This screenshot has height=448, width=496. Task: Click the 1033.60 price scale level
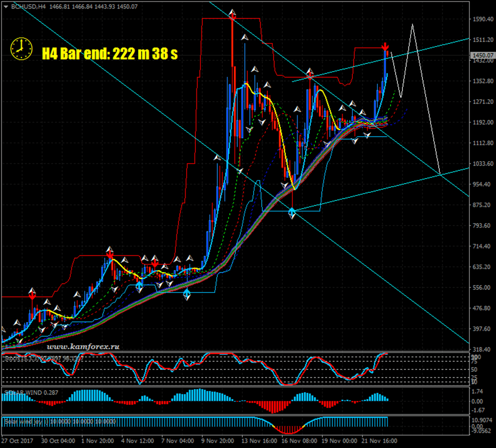pos(482,164)
